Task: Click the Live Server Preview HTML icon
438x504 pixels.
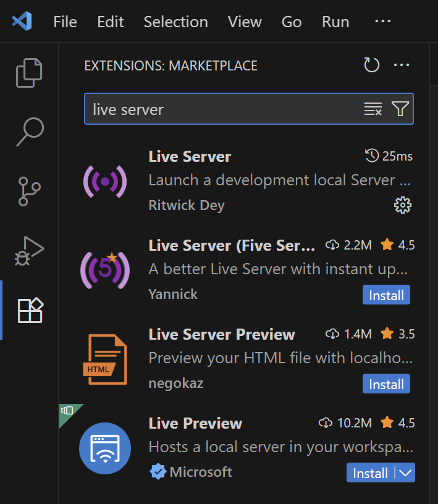Action: click(x=105, y=359)
